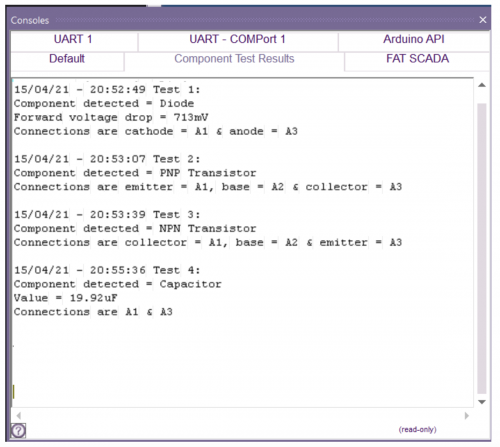Image resolution: width=500 pixels, height=447 pixels.
Task: Click 'Forward voltage drop = 713mV' line
Action: (111, 118)
